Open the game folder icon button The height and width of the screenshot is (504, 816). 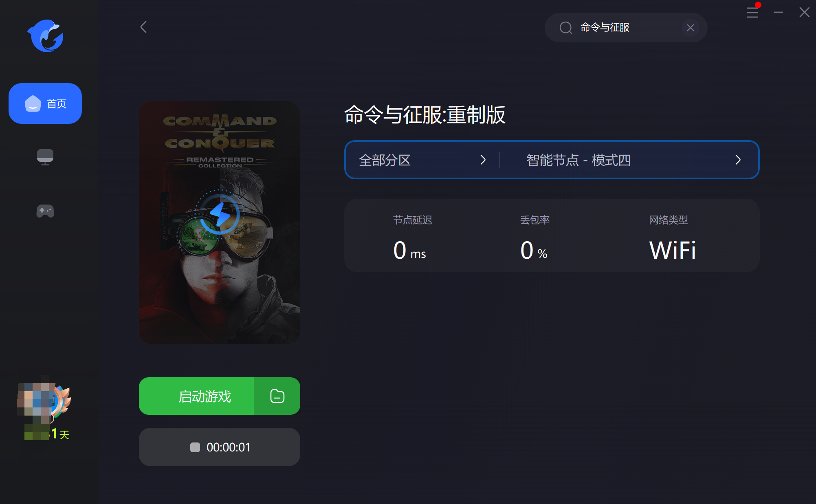(277, 396)
